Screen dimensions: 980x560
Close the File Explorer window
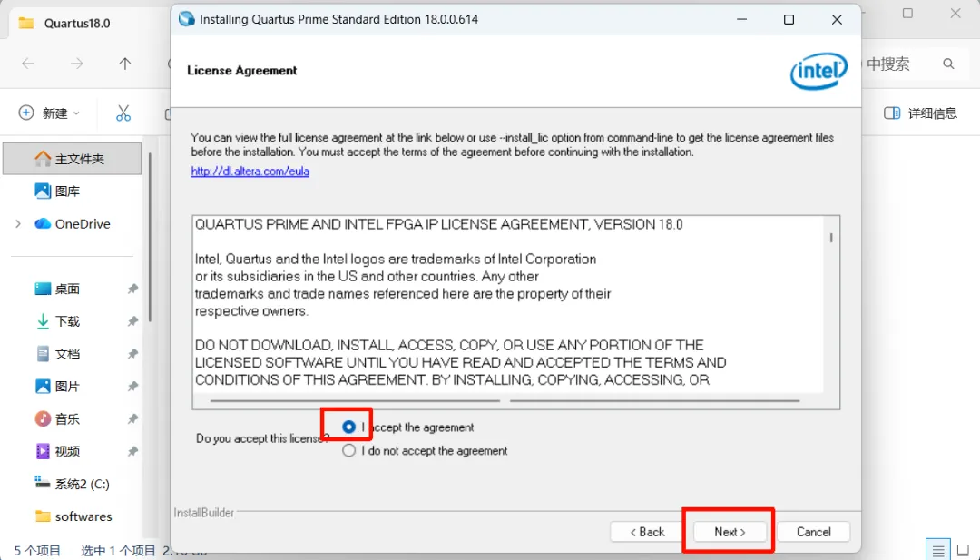pyautogui.click(x=955, y=13)
